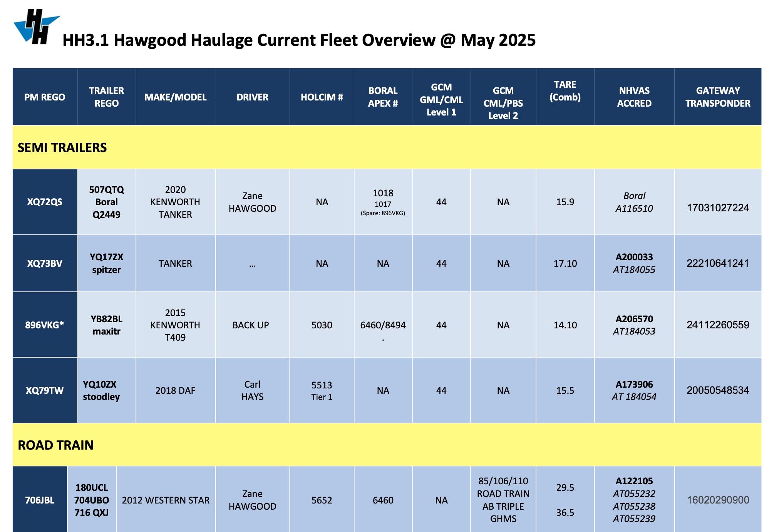The height and width of the screenshot is (532, 774).
Task: Click NHVAS cell A122105 in road train row
Action: click(x=634, y=500)
